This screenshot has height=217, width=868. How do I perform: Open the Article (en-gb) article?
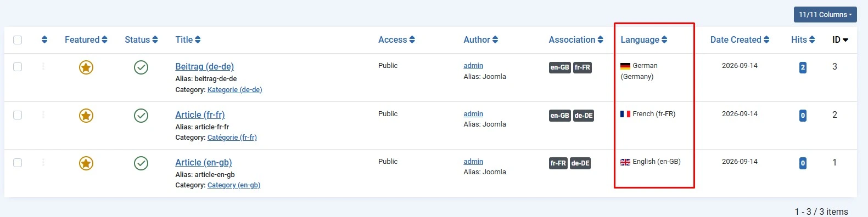(204, 162)
